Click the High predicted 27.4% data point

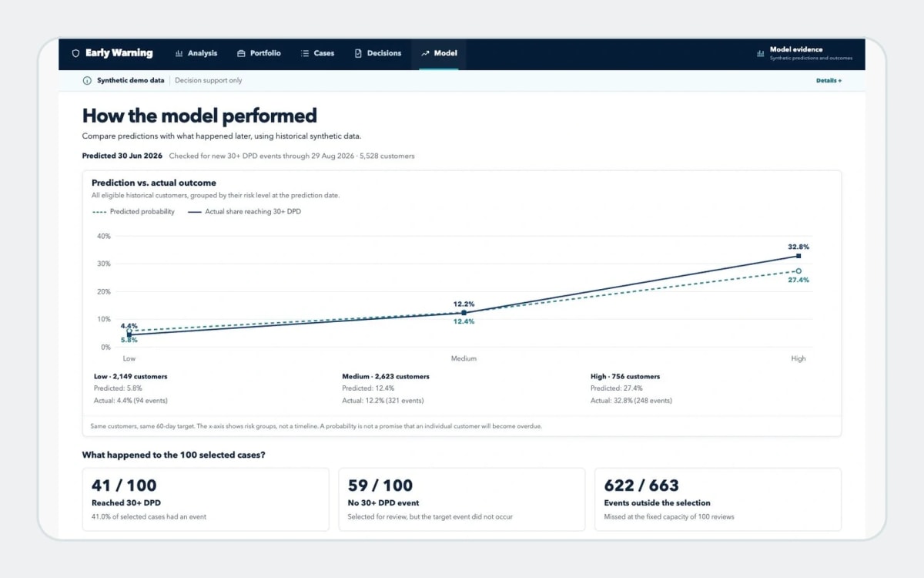798,271
